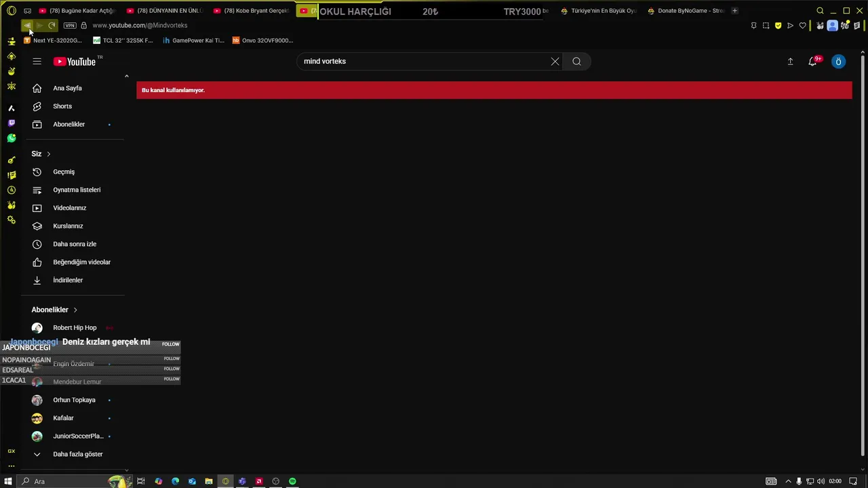This screenshot has height=488, width=868.
Task: Open the YouTube hamburger guide menu
Action: (37, 61)
